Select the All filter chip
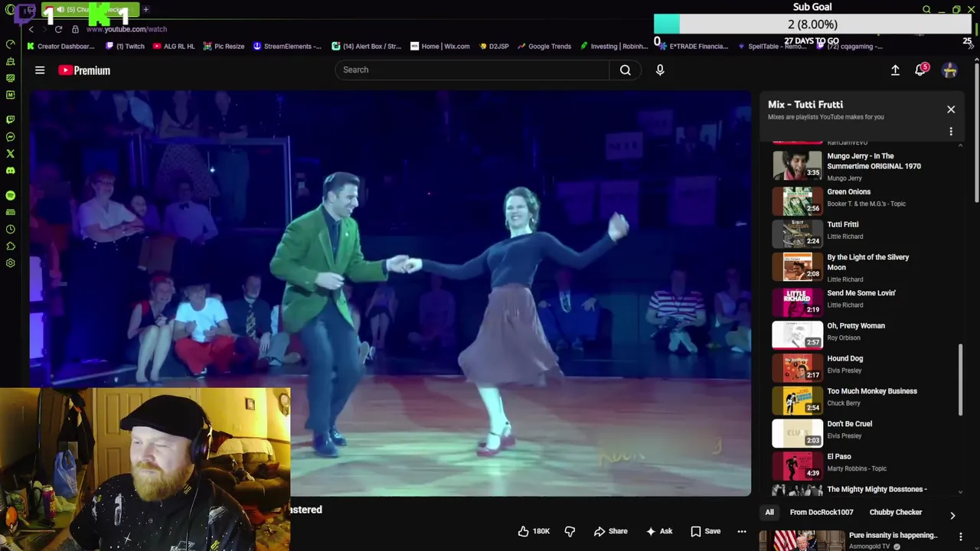980x551 pixels. point(769,512)
